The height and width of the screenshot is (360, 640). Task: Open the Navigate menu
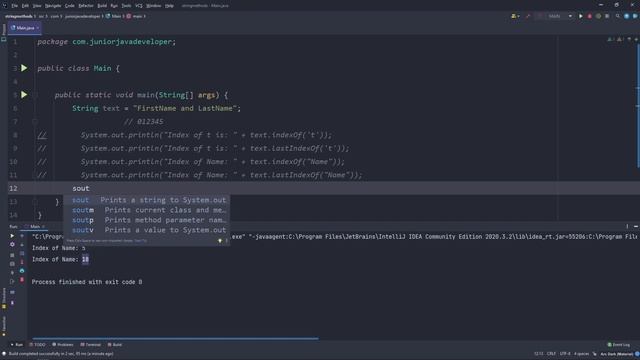click(53, 6)
